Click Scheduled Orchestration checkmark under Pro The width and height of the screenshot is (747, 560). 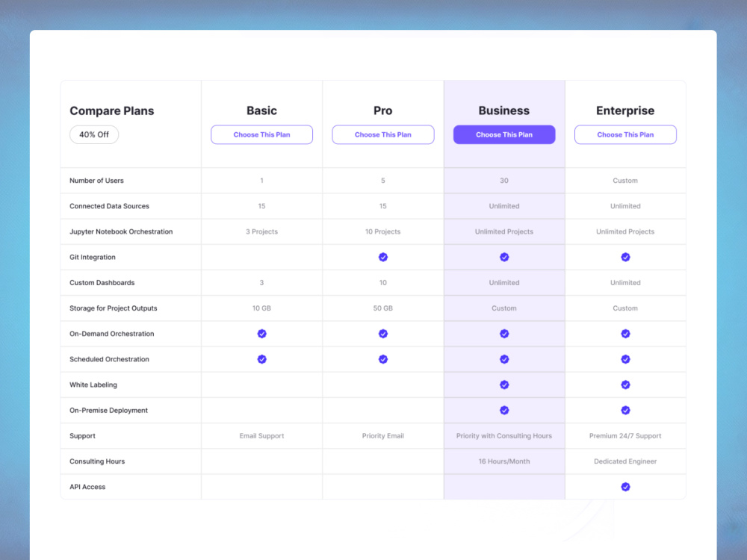[x=383, y=359]
